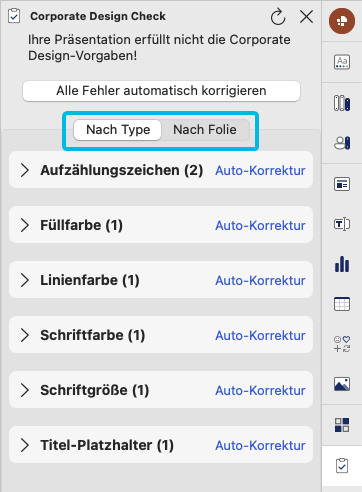Screen dimensions: 362x492
Task: Select the clipboard check sidebar icon
Action: coord(342,466)
